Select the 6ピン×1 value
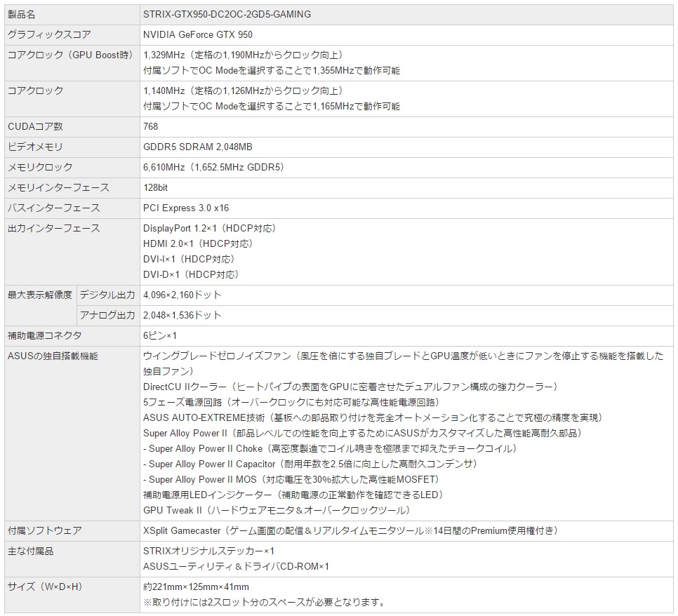This screenshot has width=678, height=616. coord(159,335)
